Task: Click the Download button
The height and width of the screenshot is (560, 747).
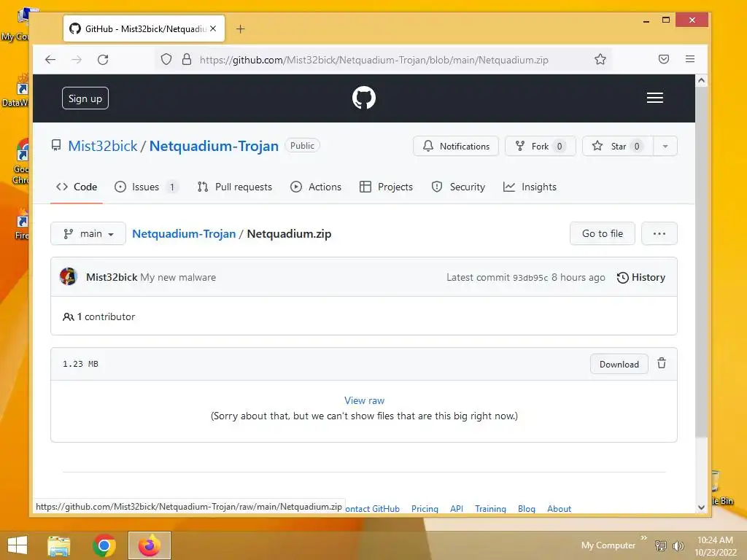Action: (x=619, y=364)
